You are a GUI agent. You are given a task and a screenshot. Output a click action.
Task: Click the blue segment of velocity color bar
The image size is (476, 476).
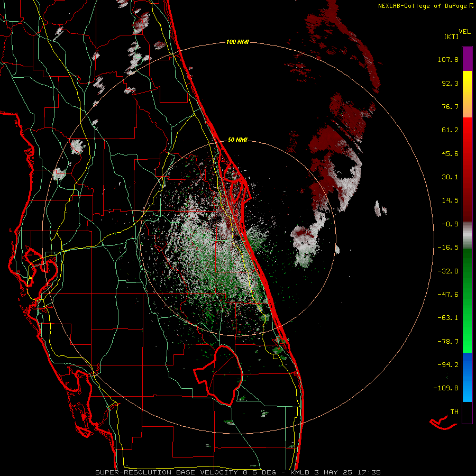467,377
